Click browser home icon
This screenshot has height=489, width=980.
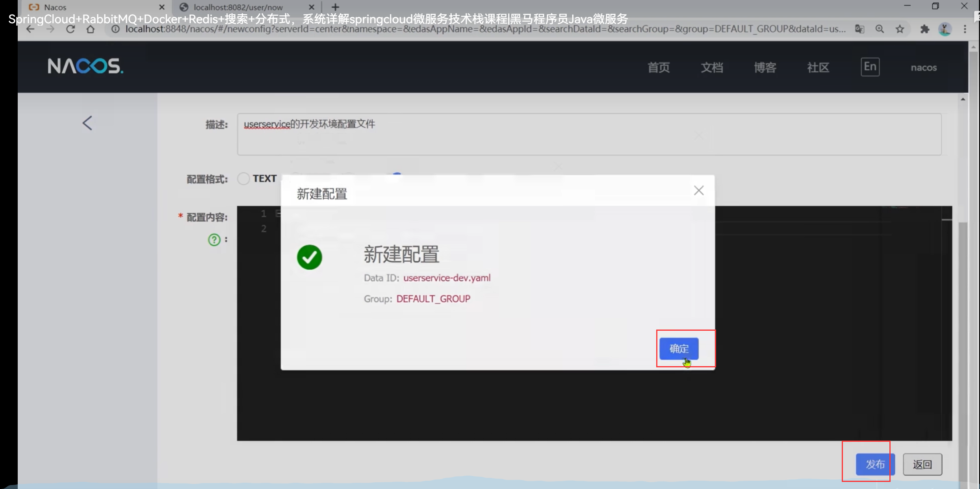click(x=91, y=29)
